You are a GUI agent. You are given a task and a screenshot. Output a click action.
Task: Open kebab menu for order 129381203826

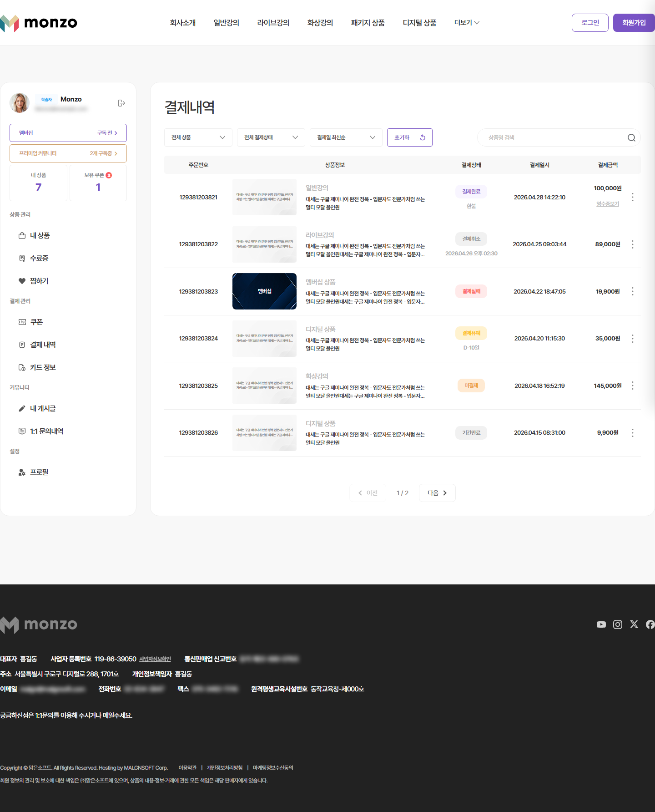tap(632, 433)
